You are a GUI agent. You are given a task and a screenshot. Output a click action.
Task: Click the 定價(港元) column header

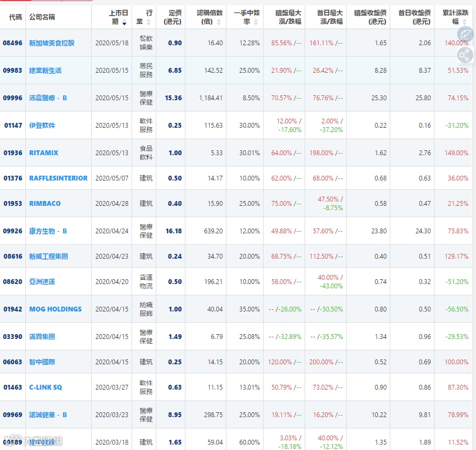tap(173, 17)
